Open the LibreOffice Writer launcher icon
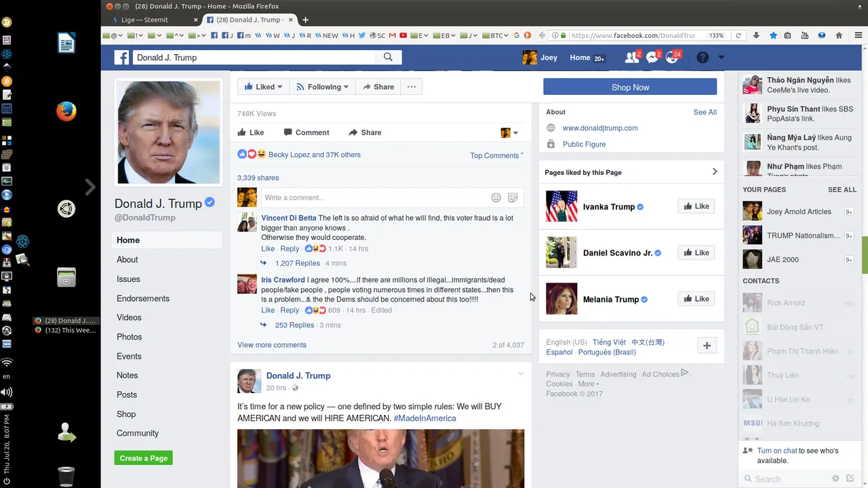The image size is (868, 488). 66,44
